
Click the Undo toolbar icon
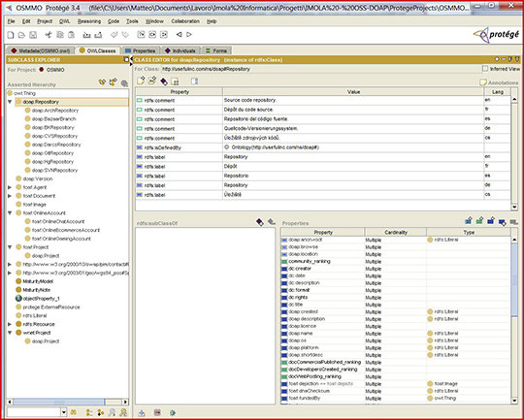114,35
